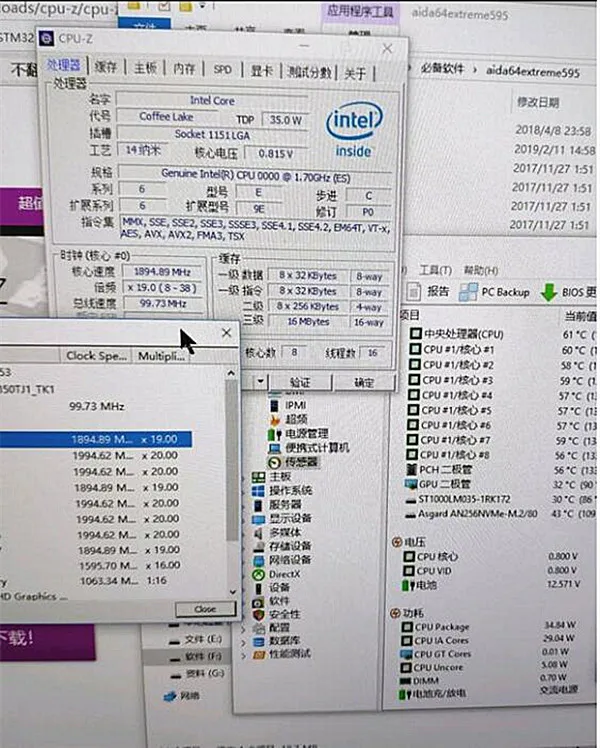
Task: Switch to the 主板 tab in CPU-Z
Action: [x=145, y=68]
